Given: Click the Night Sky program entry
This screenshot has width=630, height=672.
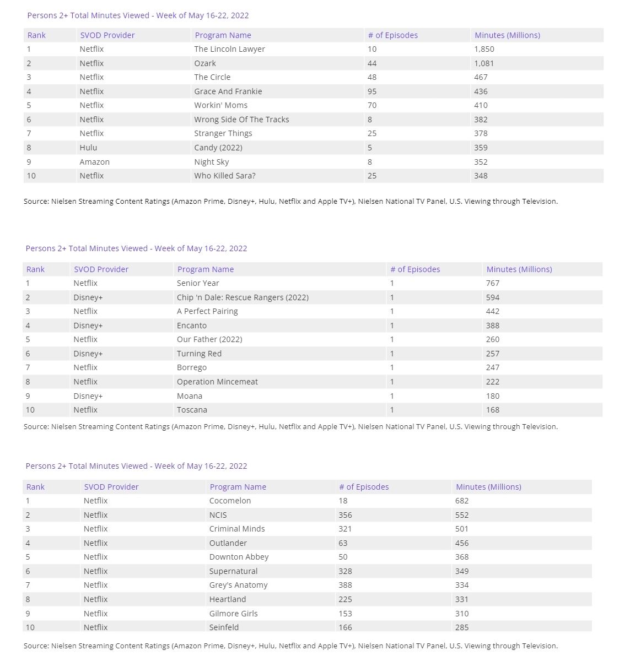Looking at the screenshot, I should click(x=211, y=162).
